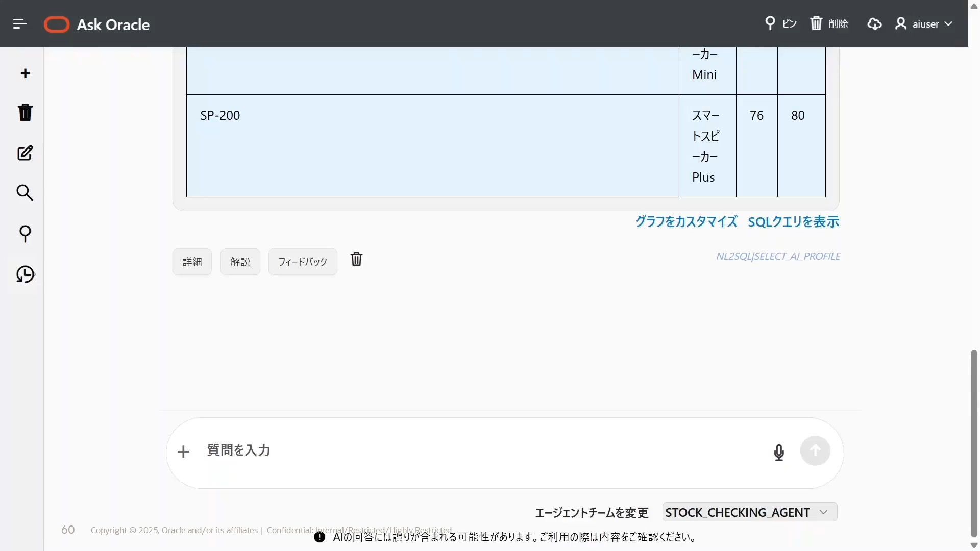
Task: Click 削除 delete in the header
Action: click(829, 23)
